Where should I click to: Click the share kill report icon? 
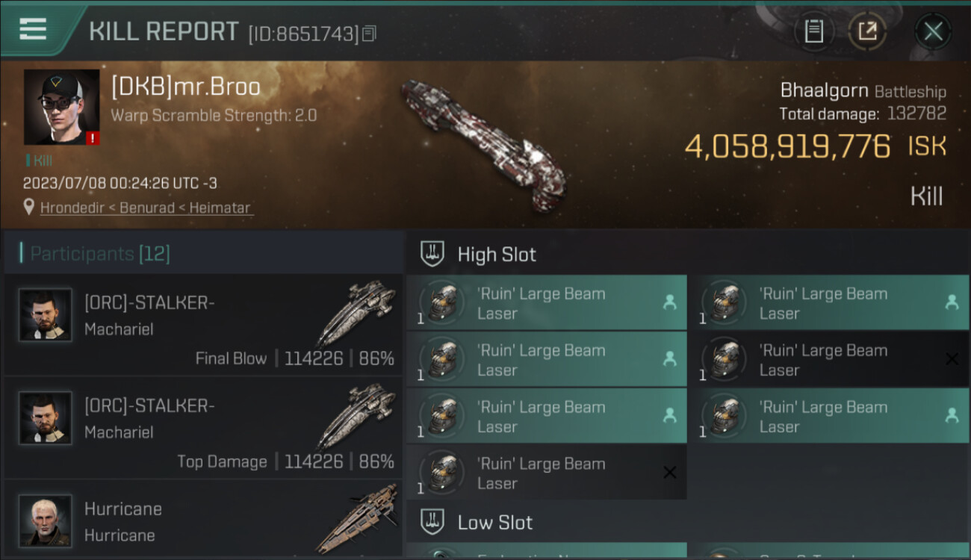click(867, 31)
